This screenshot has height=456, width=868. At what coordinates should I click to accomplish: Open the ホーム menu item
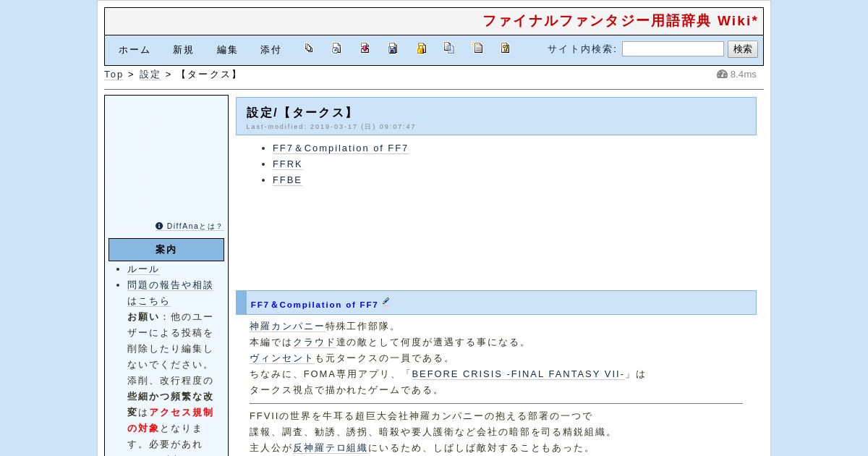pos(135,50)
